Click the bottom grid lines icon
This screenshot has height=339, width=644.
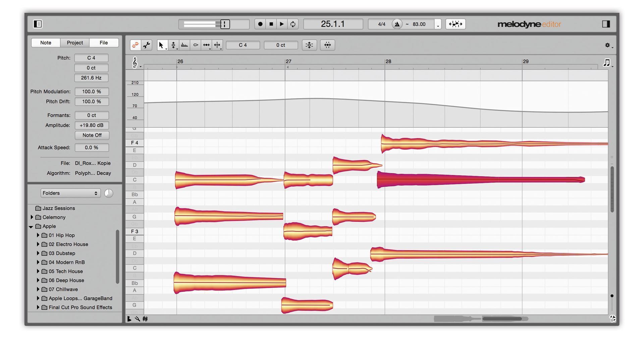145,319
